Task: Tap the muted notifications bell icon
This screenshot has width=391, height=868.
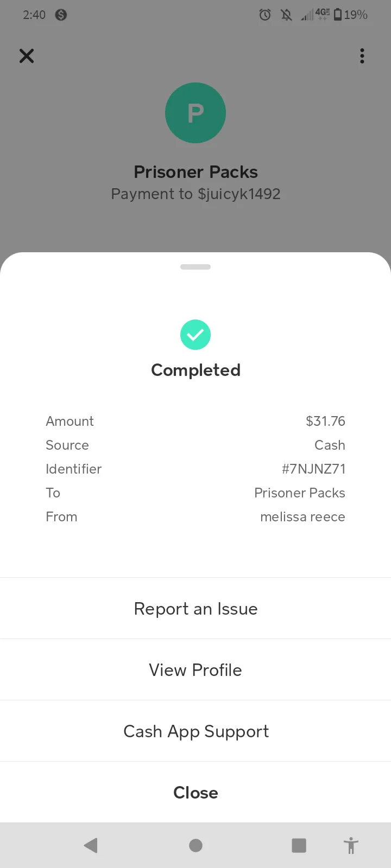Action: tap(286, 15)
